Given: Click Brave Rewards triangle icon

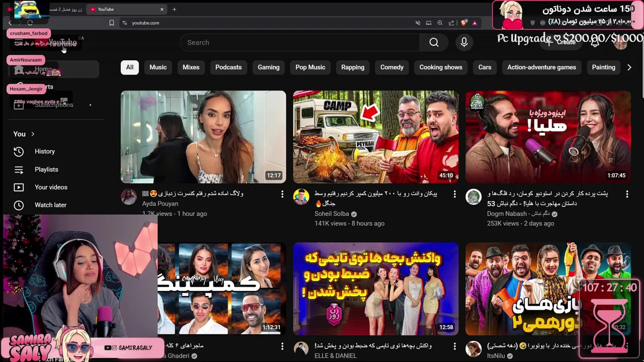Looking at the screenshot, I should (474, 23).
